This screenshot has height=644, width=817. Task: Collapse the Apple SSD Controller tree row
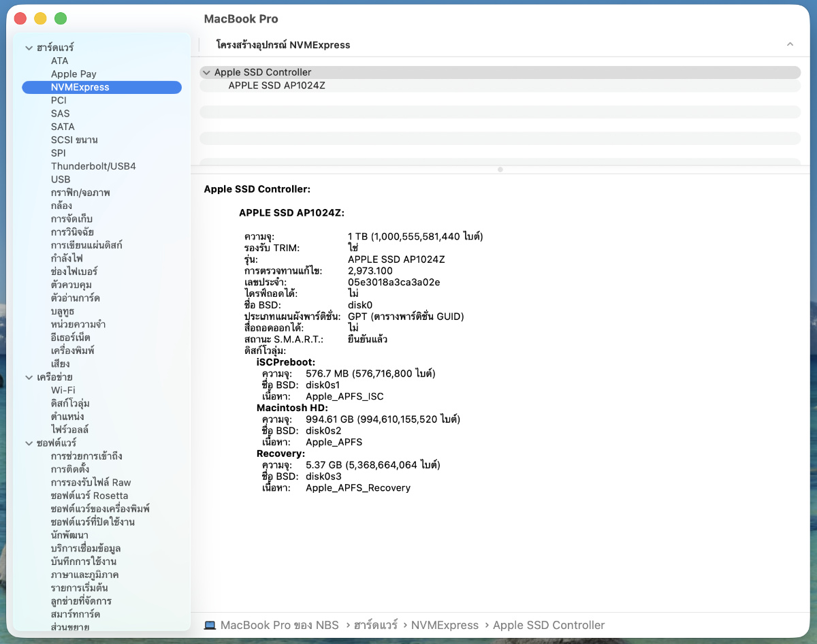206,72
